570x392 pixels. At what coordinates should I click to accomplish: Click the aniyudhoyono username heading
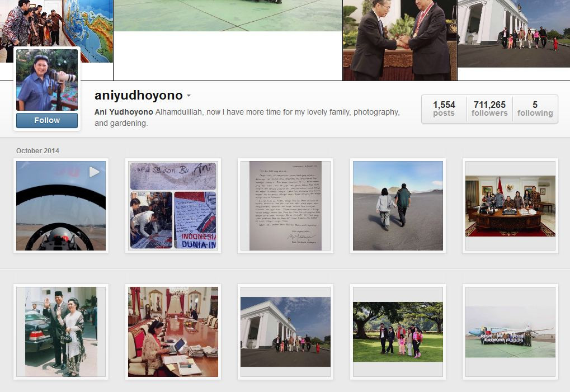[x=139, y=95]
